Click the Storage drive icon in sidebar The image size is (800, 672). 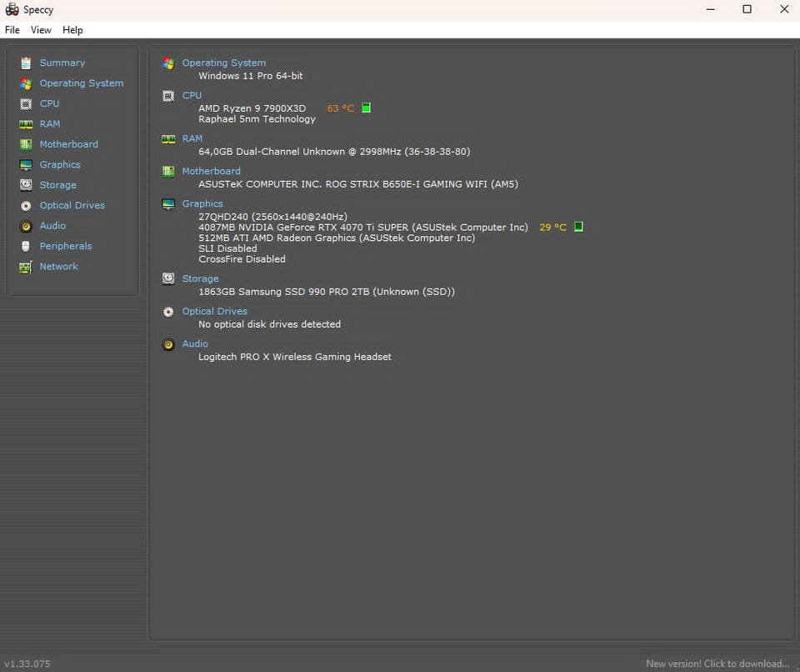click(26, 185)
